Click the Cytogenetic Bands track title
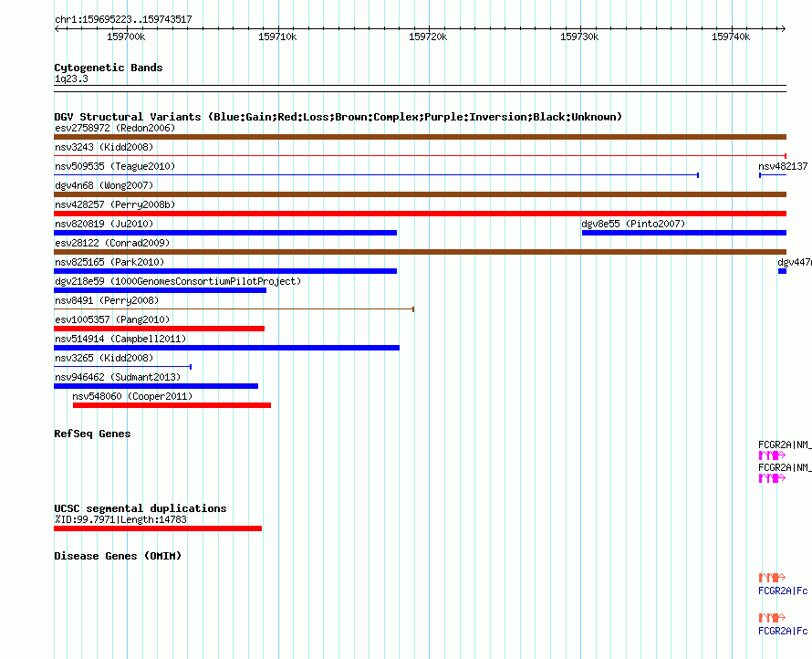The height and width of the screenshot is (659, 812). click(x=109, y=68)
